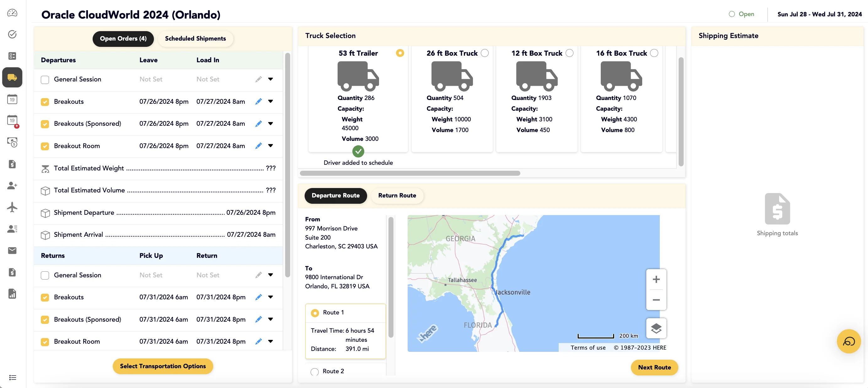Open the calendar with red badge icon

coord(13,121)
